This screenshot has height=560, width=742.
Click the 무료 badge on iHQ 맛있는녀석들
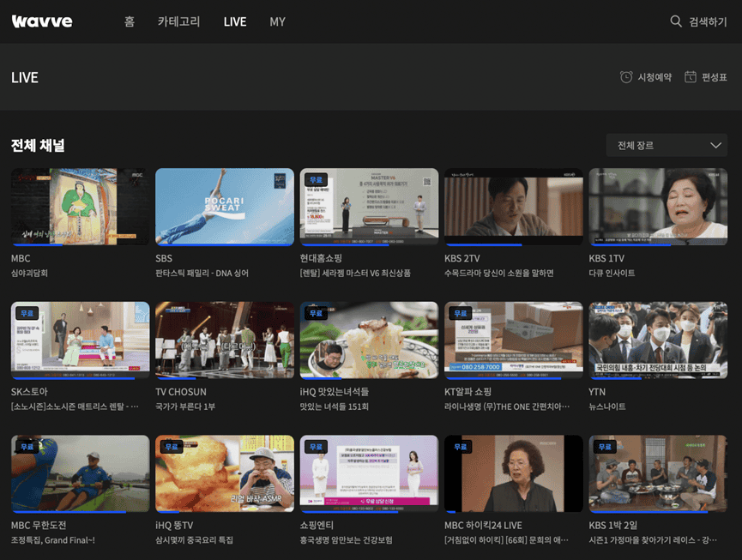[x=316, y=313]
